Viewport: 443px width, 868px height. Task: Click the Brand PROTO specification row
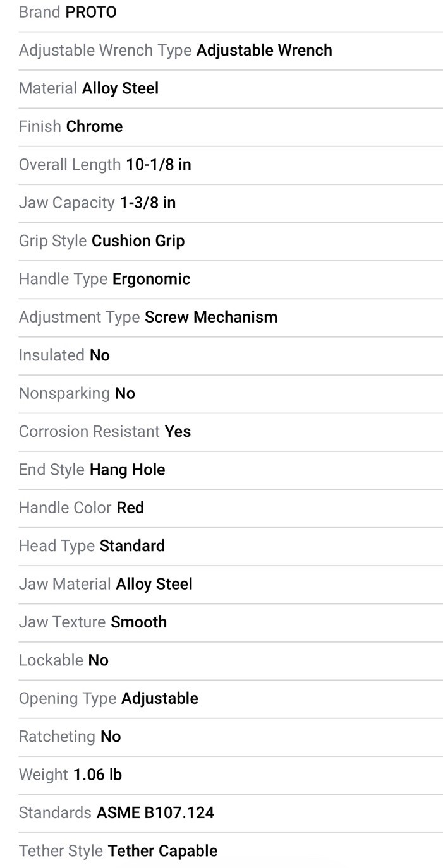68,13
